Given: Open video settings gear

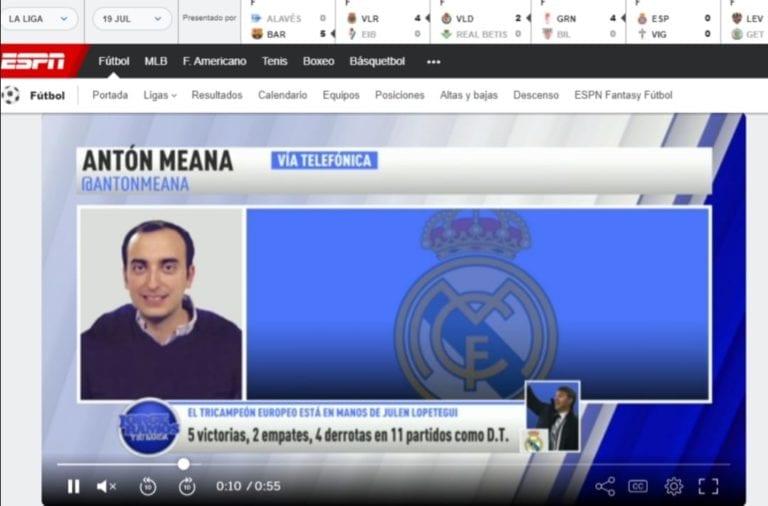Looking at the screenshot, I should click(673, 486).
